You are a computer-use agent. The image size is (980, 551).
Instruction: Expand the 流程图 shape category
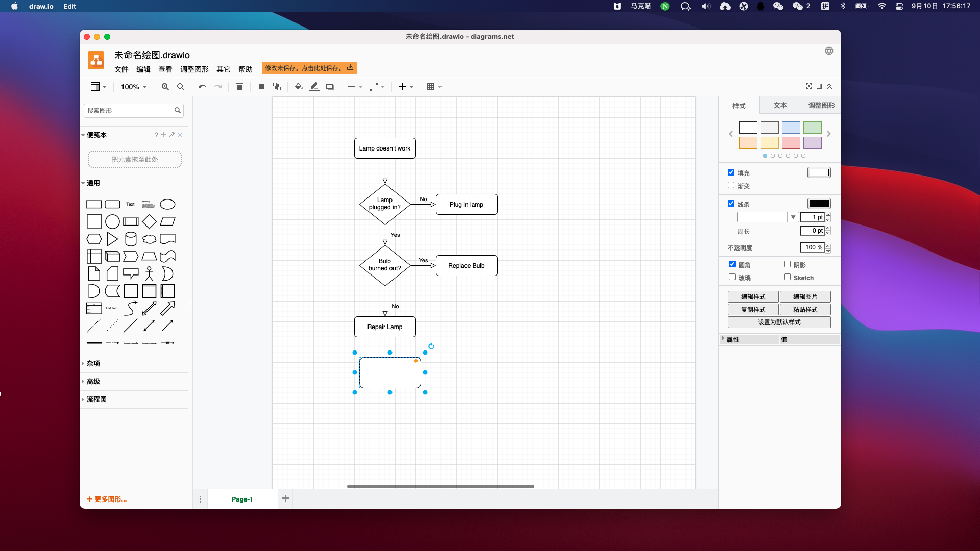point(96,399)
